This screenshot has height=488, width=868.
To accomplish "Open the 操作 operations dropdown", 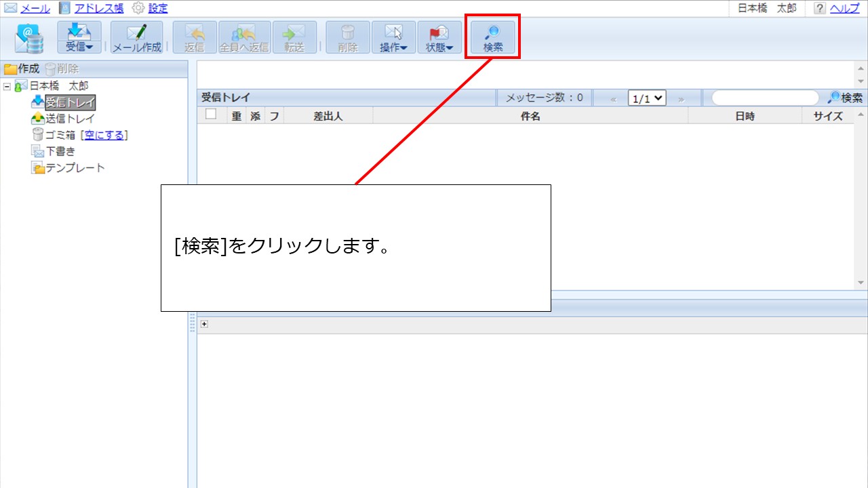I will click(x=393, y=37).
